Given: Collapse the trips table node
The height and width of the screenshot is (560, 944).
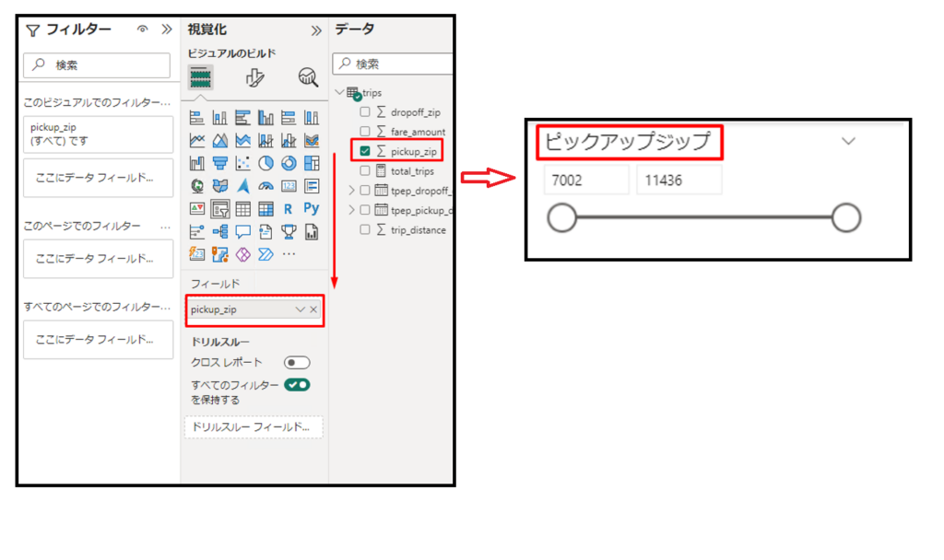Looking at the screenshot, I should click(339, 92).
